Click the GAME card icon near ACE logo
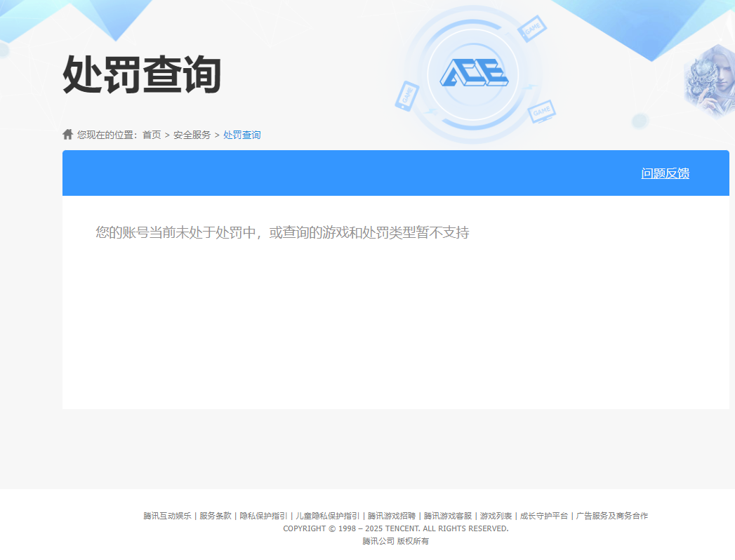The width and height of the screenshot is (735, 560). [x=532, y=29]
